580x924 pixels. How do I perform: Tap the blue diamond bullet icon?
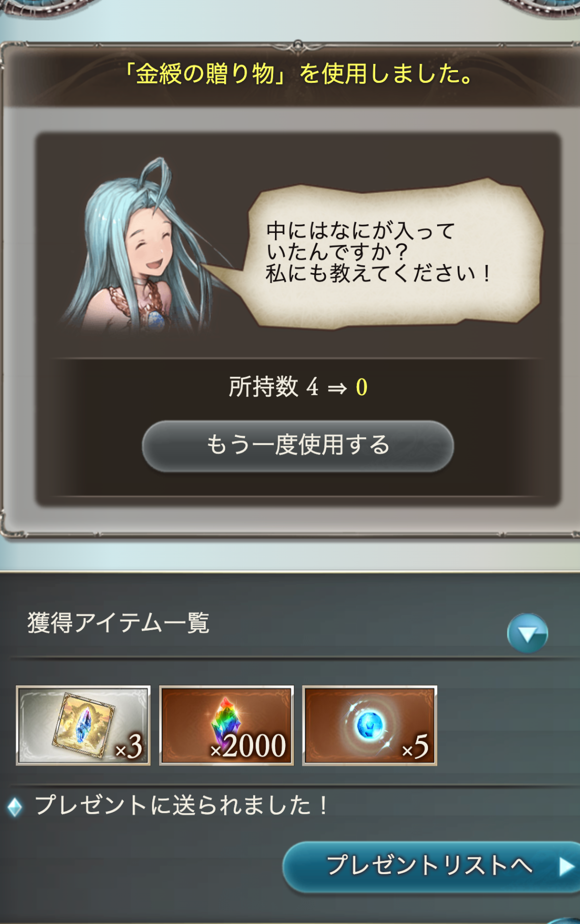pyautogui.click(x=15, y=807)
